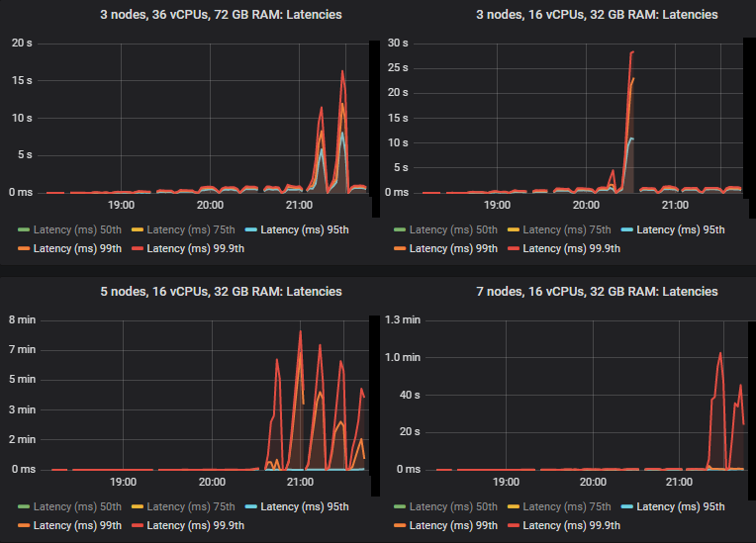Click blue 95th color swatch in 36 vCPUs legend
Image resolution: width=756 pixels, height=543 pixels.
249,229
